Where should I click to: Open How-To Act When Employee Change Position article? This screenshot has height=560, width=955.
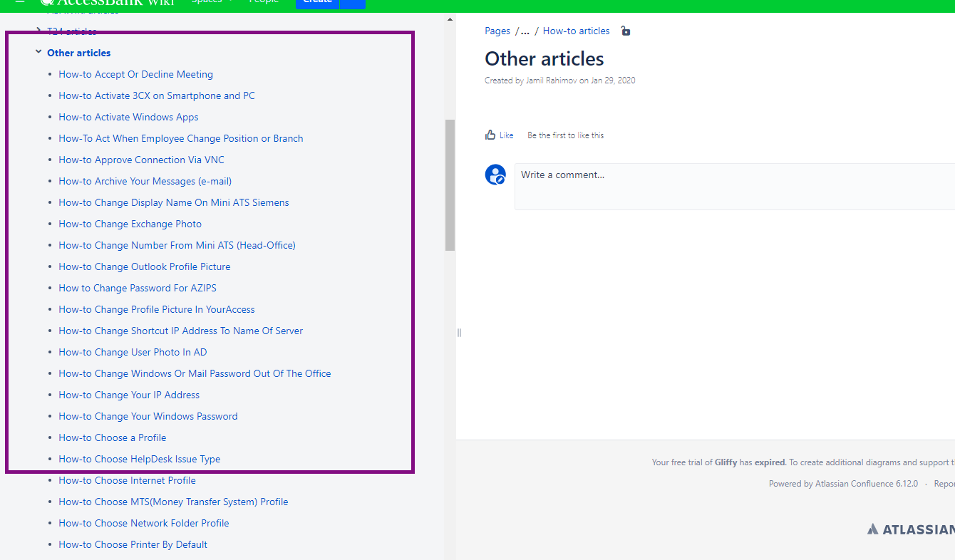click(181, 138)
